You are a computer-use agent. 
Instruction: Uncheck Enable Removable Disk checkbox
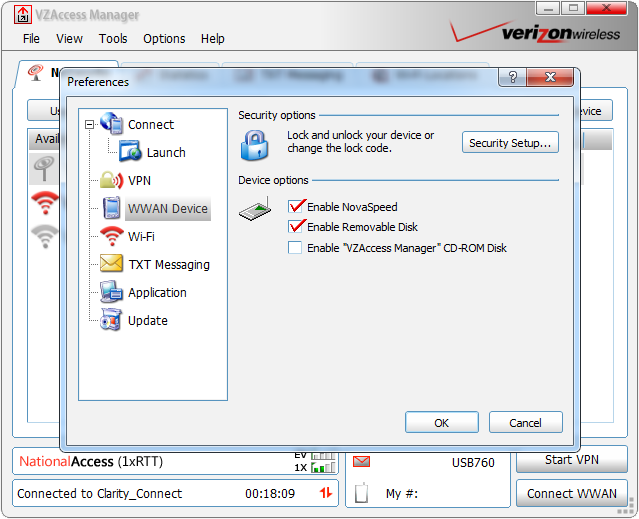(x=295, y=227)
